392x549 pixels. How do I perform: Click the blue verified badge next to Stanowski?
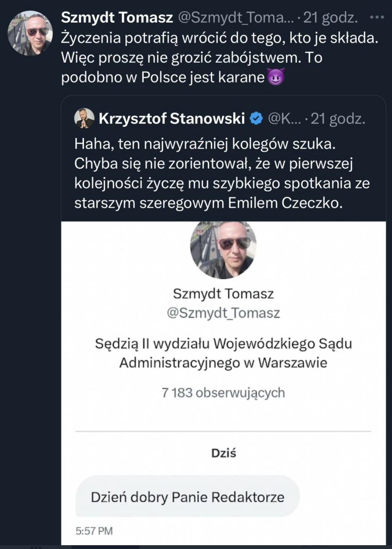click(256, 119)
